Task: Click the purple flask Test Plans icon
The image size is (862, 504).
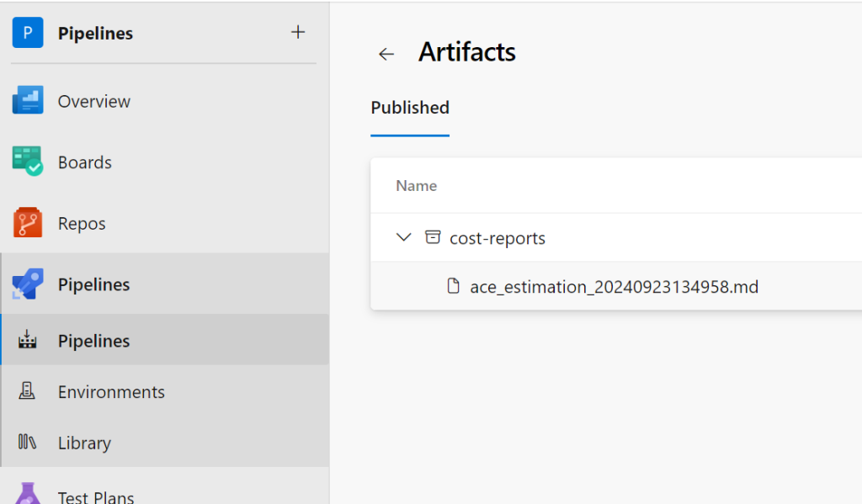Action: pos(27,493)
